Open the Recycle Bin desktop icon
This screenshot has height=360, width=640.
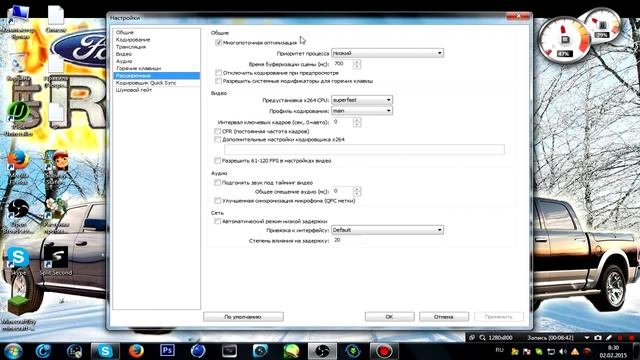point(18,67)
